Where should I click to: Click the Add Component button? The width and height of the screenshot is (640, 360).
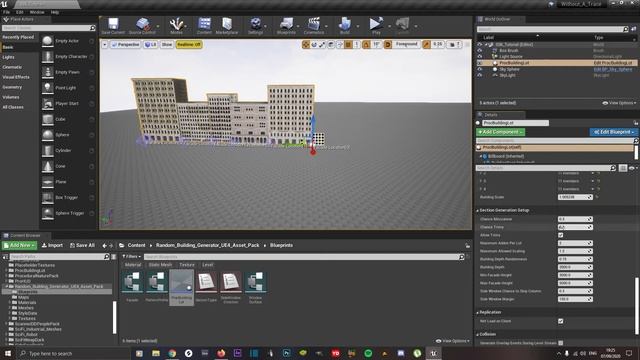click(x=500, y=132)
